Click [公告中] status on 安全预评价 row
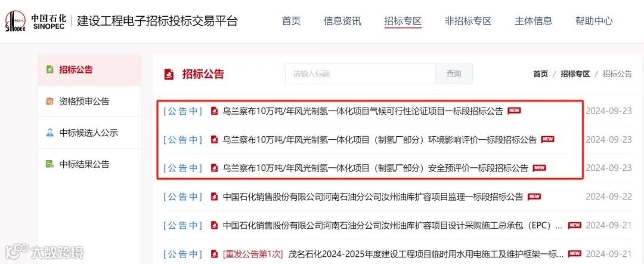644x264 pixels. [x=183, y=168]
